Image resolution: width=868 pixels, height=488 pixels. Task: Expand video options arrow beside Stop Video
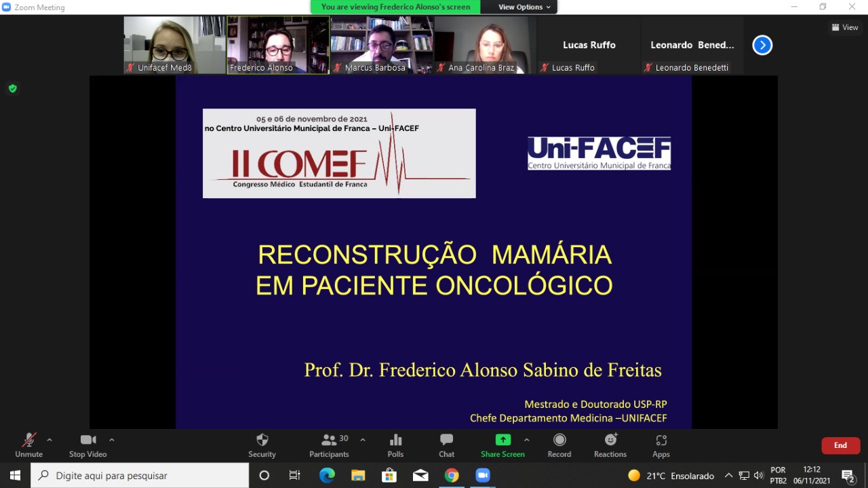[x=112, y=440]
